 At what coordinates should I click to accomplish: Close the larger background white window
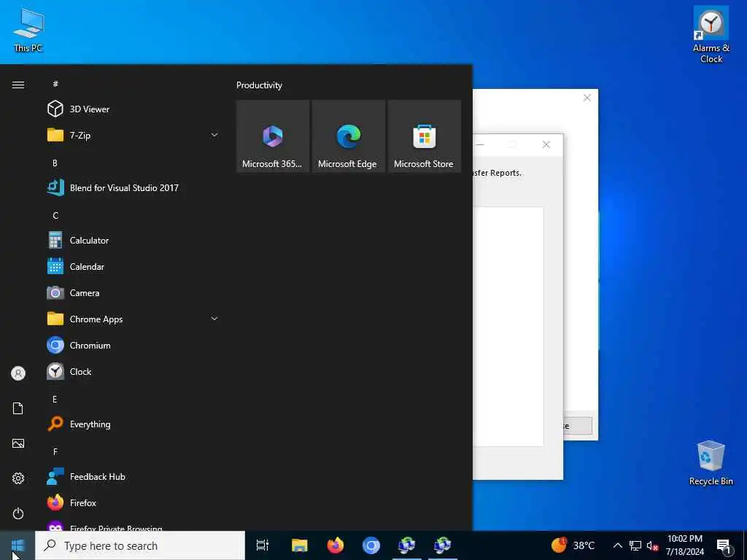(x=587, y=98)
